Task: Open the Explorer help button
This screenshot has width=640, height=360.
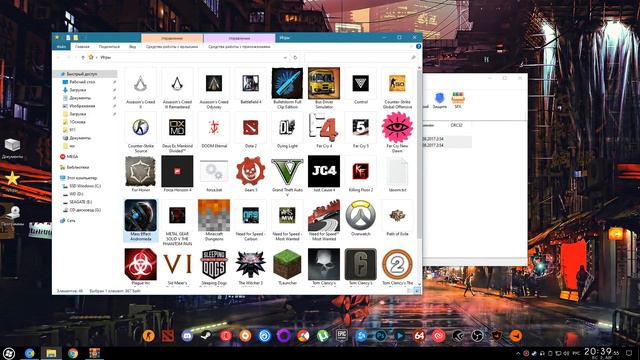Action: click(x=418, y=47)
